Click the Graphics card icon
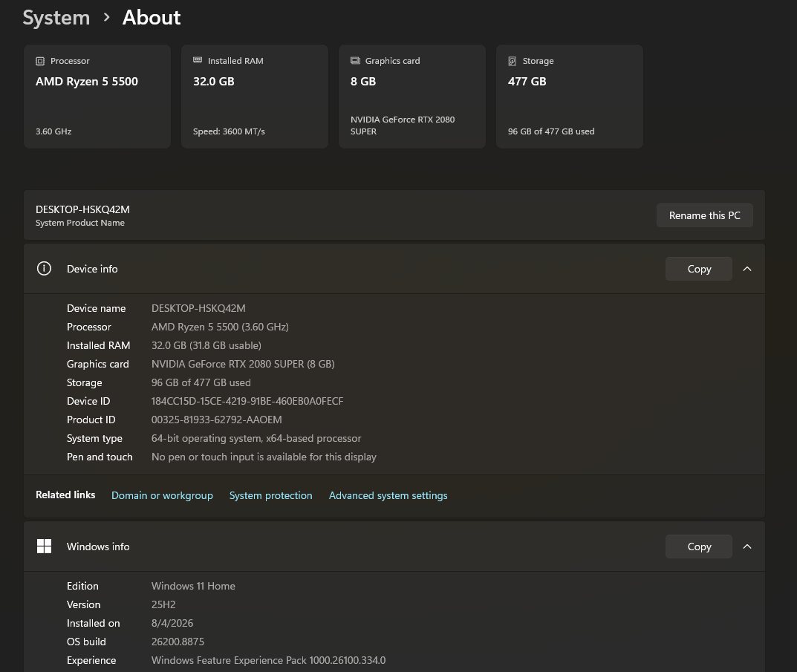Image resolution: width=797 pixels, height=672 pixels. point(355,61)
